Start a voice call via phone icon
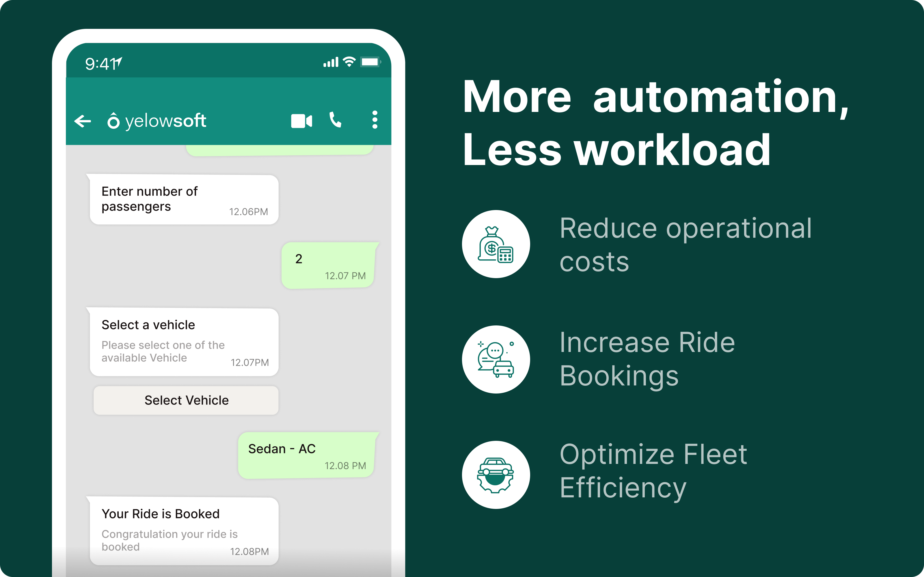Screen dimensions: 924x577 pos(335,120)
